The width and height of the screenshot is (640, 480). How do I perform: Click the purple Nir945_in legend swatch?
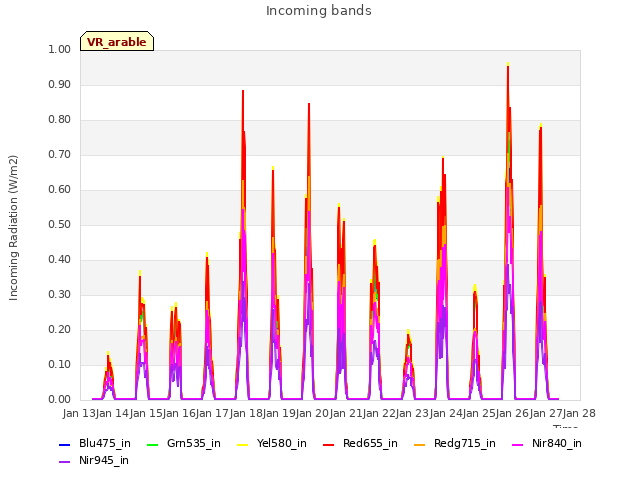click(64, 462)
